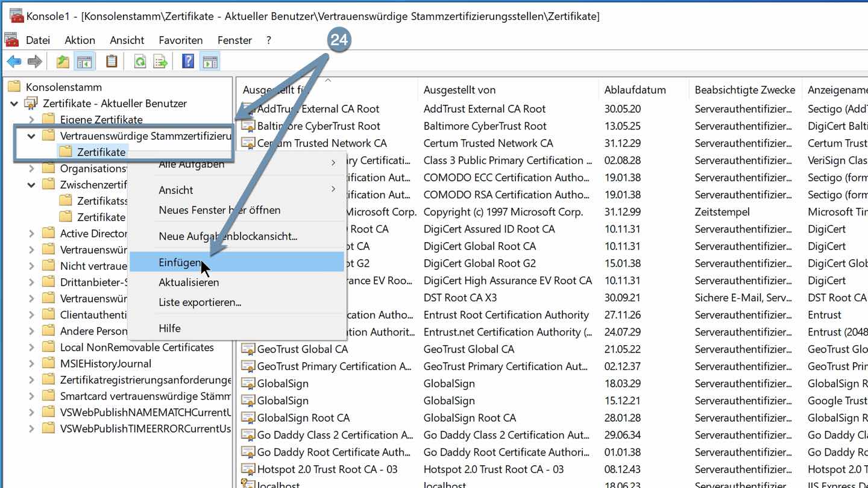
Task: Collapse the Zertifikate - Aktueller Benutzer node
Action: (x=14, y=103)
